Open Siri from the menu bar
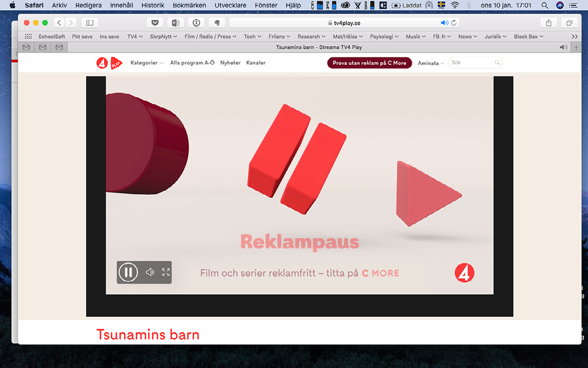Viewport: 588px width, 368px height. tap(560, 5)
